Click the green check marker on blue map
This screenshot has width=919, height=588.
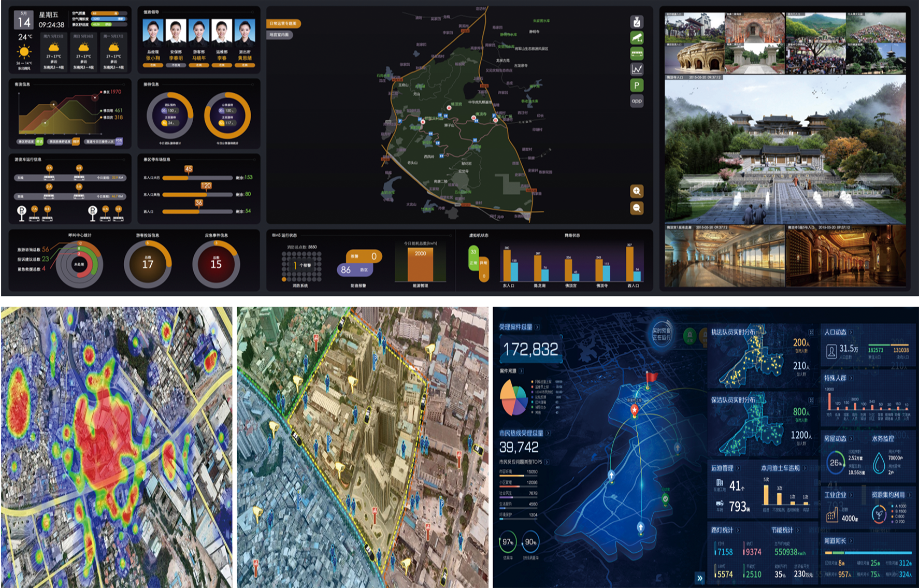(665, 499)
